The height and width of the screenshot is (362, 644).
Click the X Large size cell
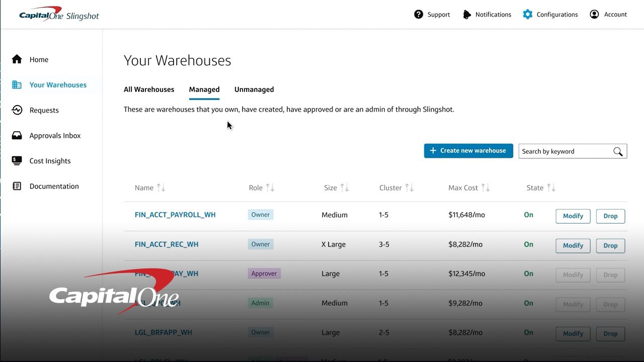click(x=334, y=244)
